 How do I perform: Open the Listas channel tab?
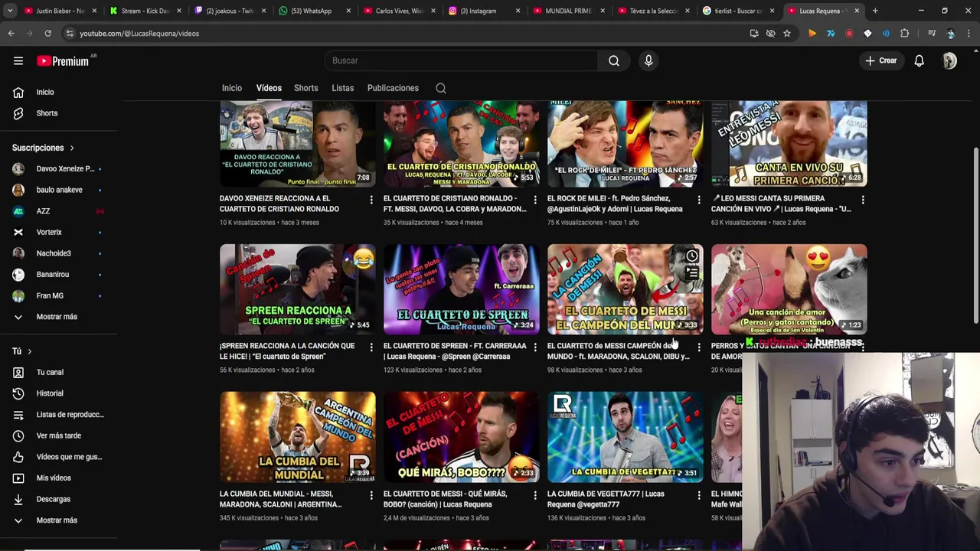[343, 88]
